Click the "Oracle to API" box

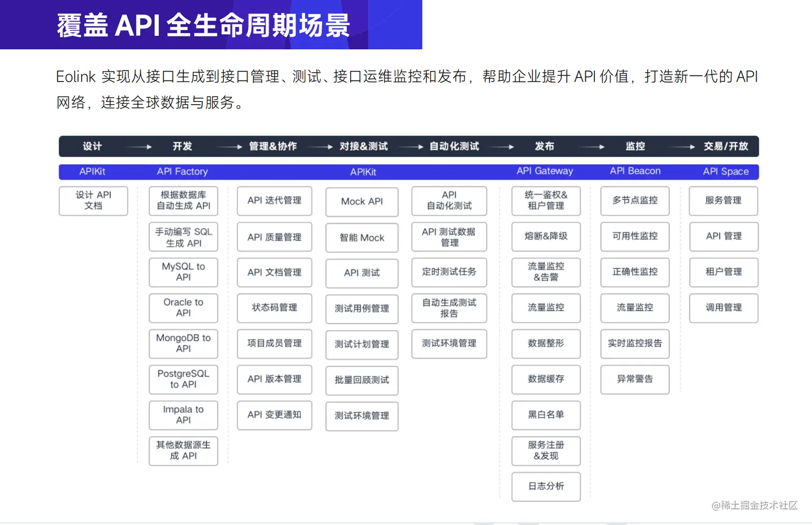[184, 308]
